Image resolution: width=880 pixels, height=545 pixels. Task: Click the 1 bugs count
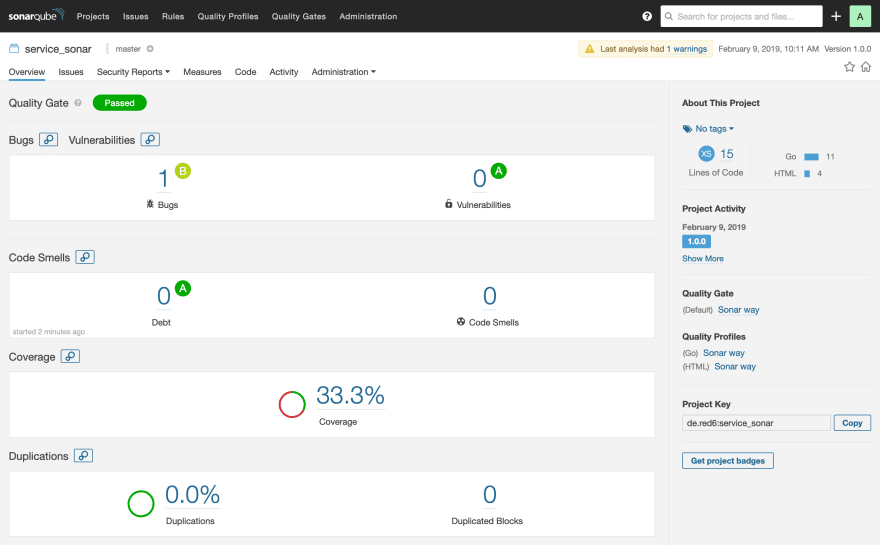coord(163,178)
